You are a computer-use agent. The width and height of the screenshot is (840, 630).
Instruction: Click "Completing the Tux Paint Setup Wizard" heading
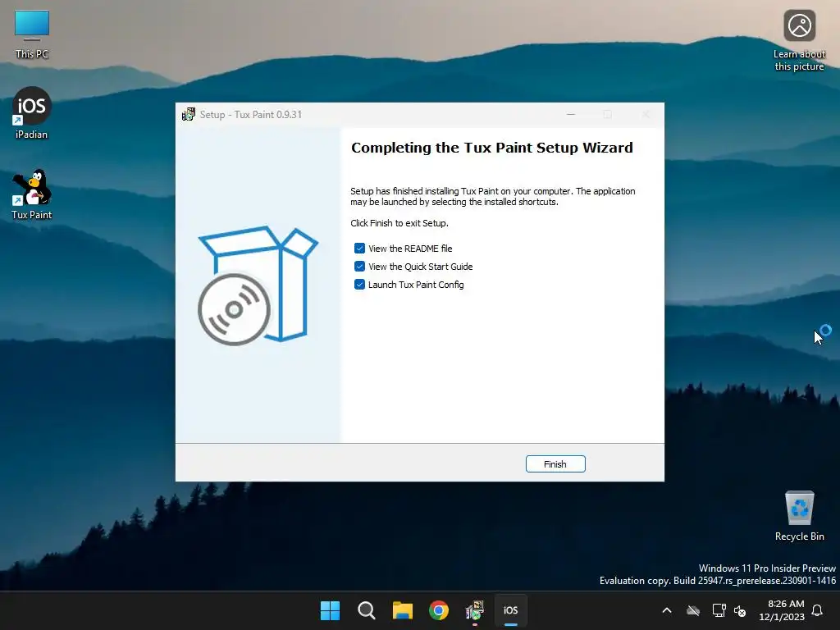click(492, 148)
